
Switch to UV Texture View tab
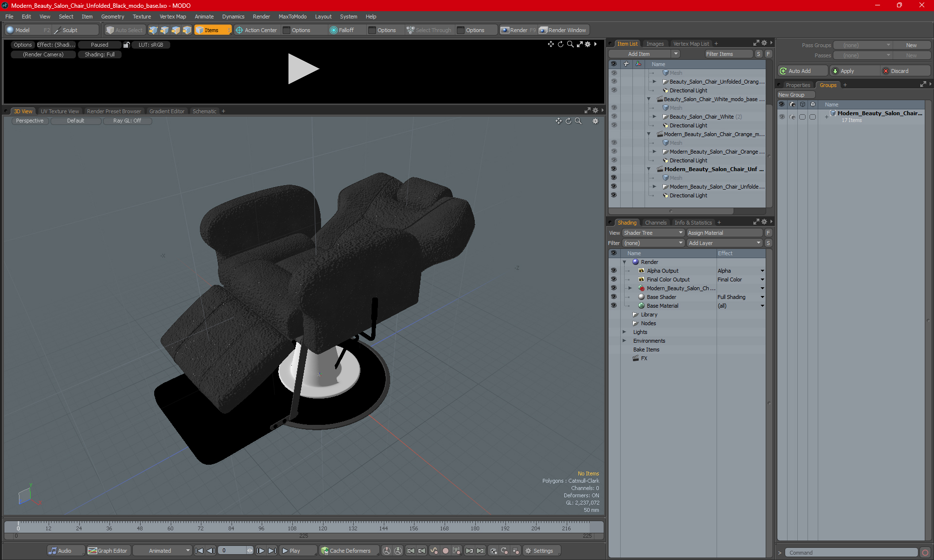pyautogui.click(x=59, y=111)
